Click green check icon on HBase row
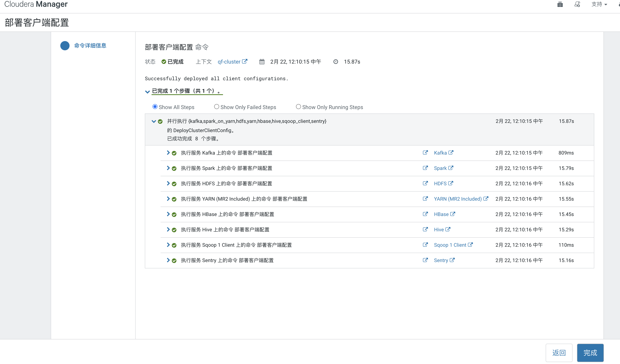This screenshot has height=364, width=620. tap(174, 214)
